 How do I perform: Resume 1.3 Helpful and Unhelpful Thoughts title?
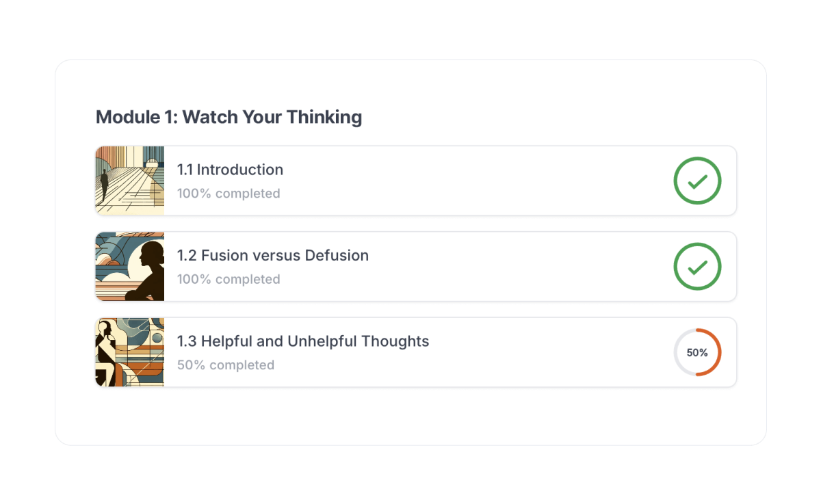click(303, 341)
